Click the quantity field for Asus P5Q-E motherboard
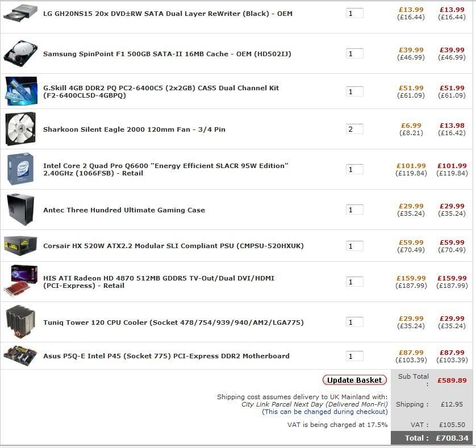The image size is (476, 448). [x=354, y=356]
